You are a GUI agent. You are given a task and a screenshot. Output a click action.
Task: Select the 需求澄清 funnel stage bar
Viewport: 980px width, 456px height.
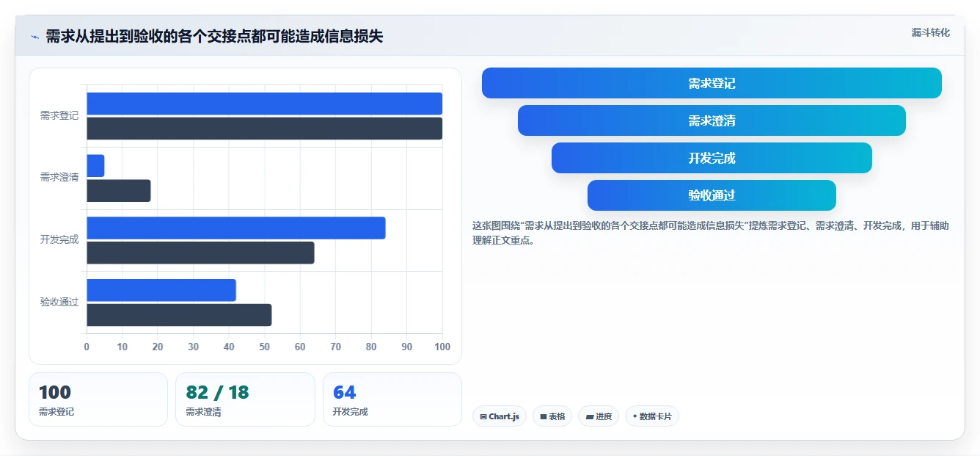(712, 120)
